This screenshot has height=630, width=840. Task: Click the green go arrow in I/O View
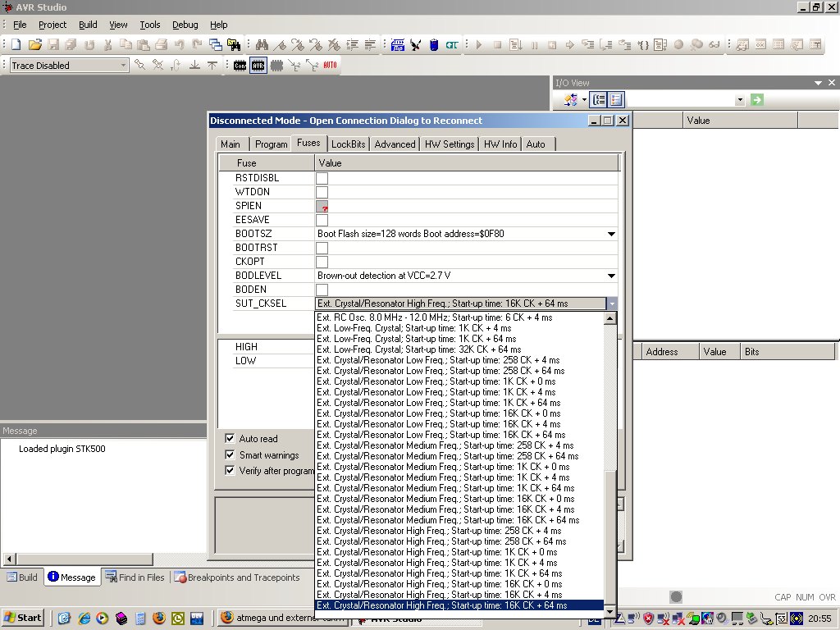coord(757,99)
